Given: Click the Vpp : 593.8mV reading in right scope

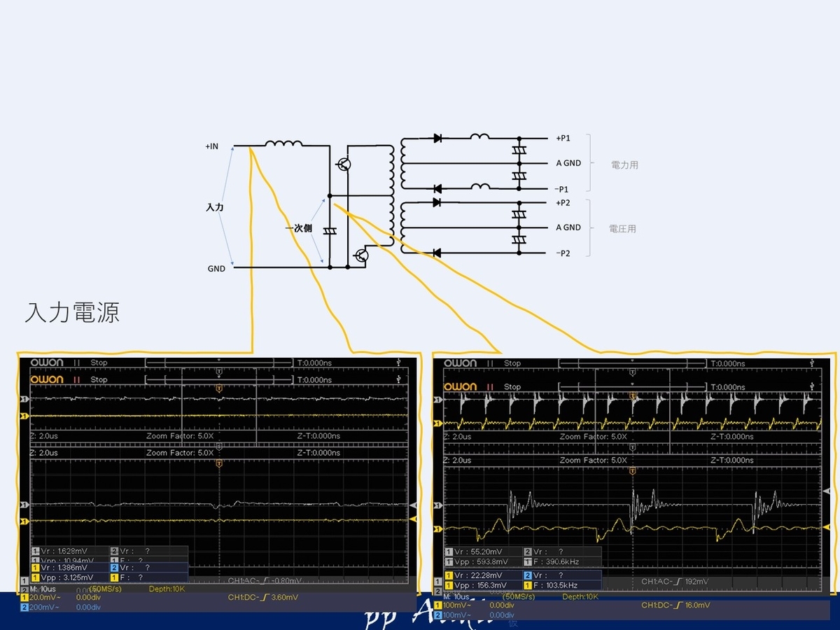Looking at the screenshot, I should [x=482, y=561].
